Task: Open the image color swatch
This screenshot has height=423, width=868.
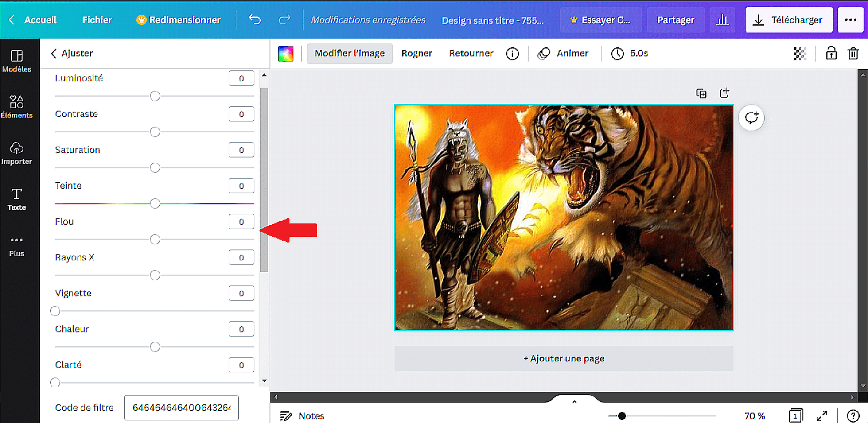Action: 286,53
